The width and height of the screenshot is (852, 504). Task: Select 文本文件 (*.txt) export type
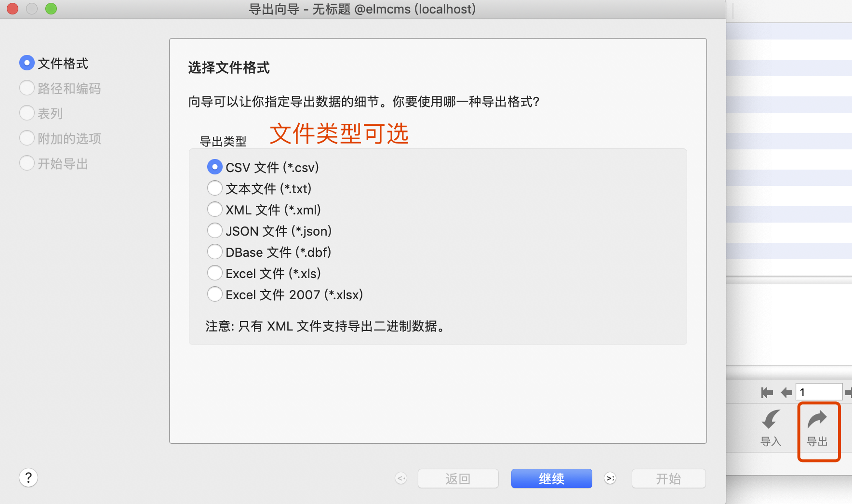tap(215, 188)
